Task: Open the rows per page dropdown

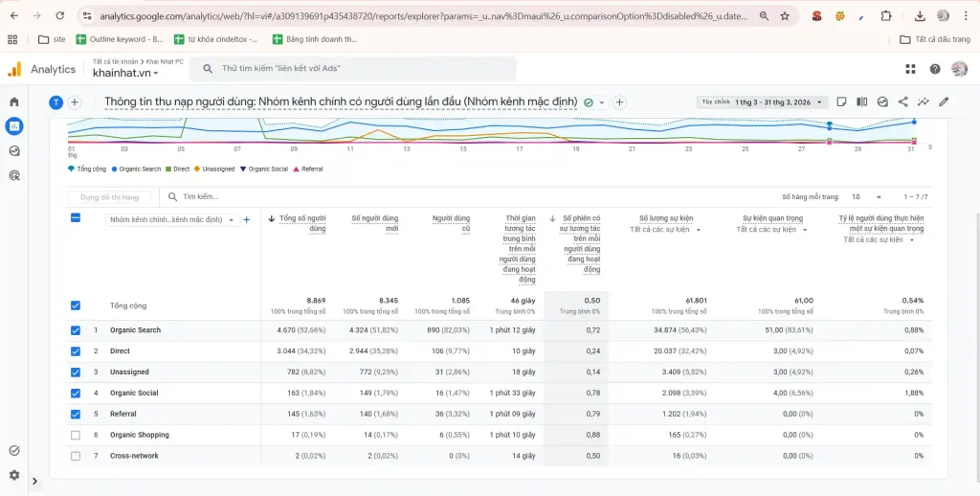Action: click(x=865, y=196)
